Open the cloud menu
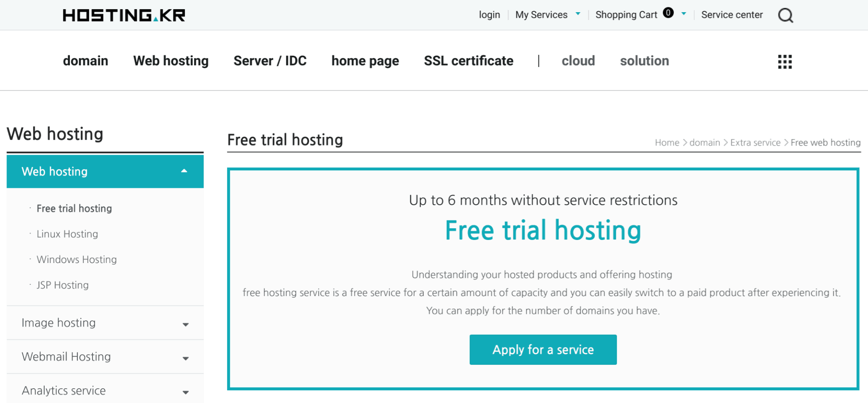The height and width of the screenshot is (403, 868). tap(578, 61)
